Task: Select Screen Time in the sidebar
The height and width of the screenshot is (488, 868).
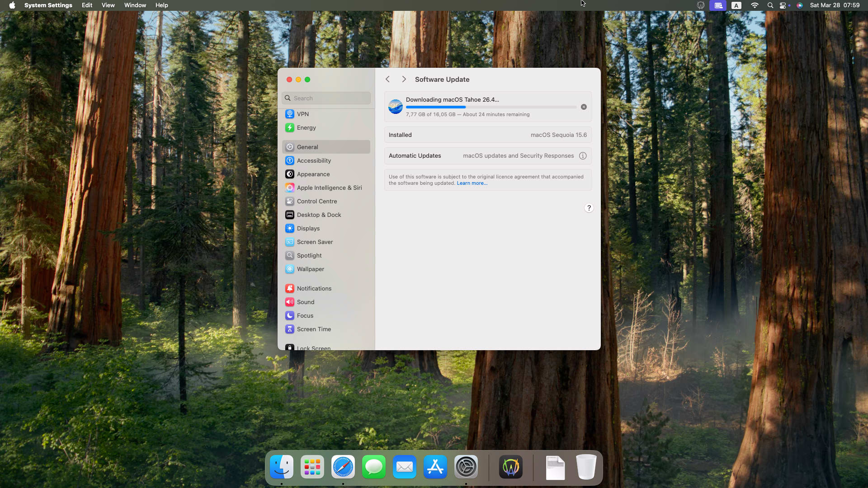Action: (326, 329)
